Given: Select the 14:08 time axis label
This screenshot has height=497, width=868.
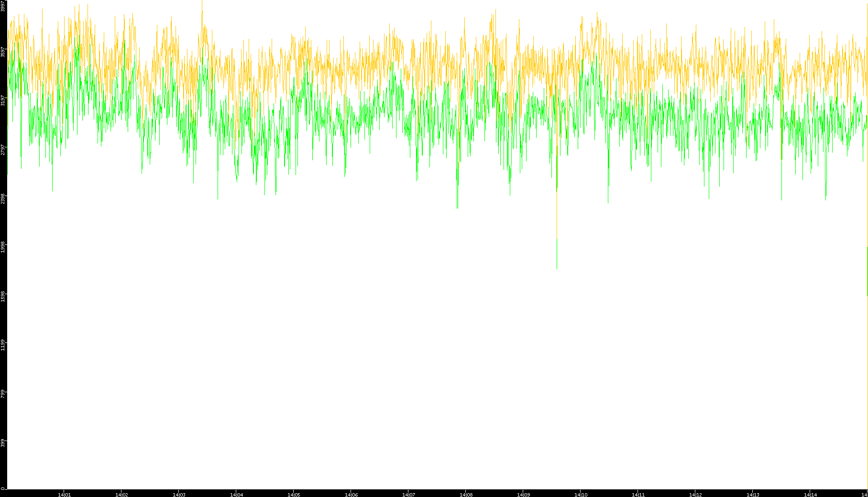Looking at the screenshot, I should pyautogui.click(x=466, y=495).
